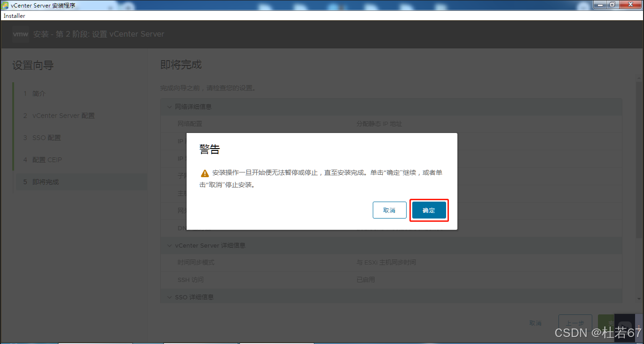
Task: Click 与 ESXi 主机同步时间 value
Action: pos(386,262)
